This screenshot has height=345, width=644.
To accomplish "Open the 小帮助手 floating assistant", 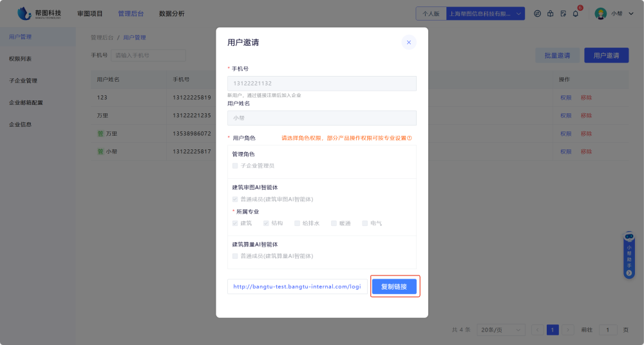I will pos(629,255).
